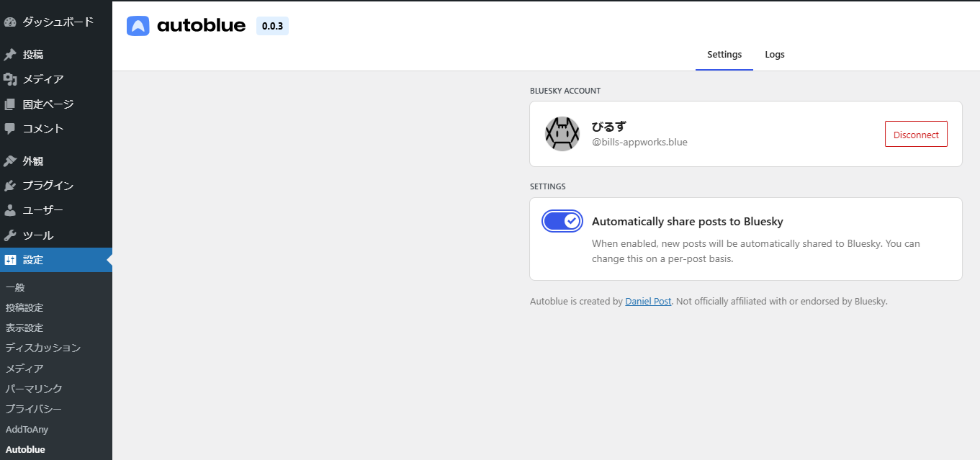The image size is (980, 460).
Task: Open the Daniel Post link
Action: 648,302
